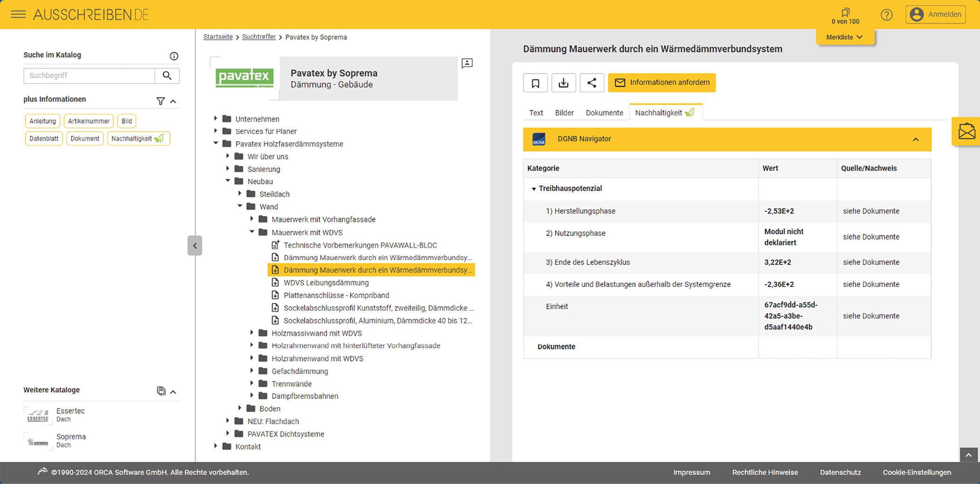The width and height of the screenshot is (980, 484).
Task: Click the Dokumente row in the table
Action: pos(727,346)
